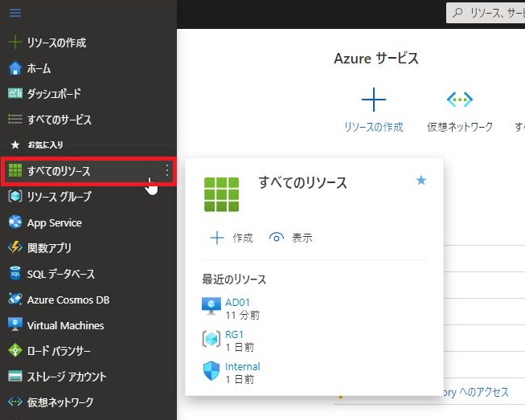Click the Virtual Machines monitor icon
Image resolution: width=525 pixels, height=420 pixels.
click(x=14, y=324)
